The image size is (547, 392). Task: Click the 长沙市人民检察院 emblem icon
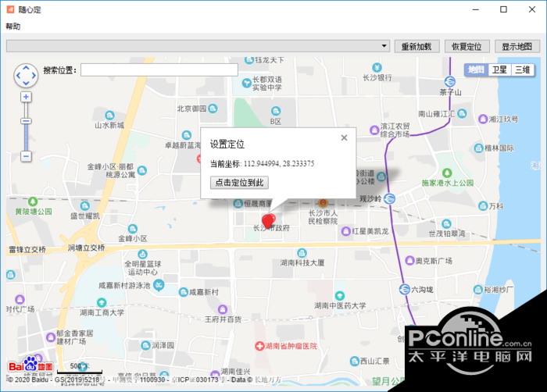coord(323,202)
